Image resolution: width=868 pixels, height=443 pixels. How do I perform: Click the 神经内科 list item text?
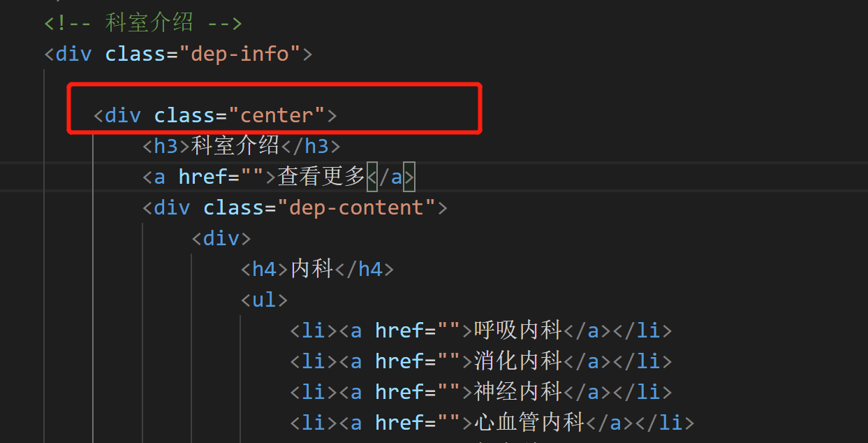coord(517,392)
